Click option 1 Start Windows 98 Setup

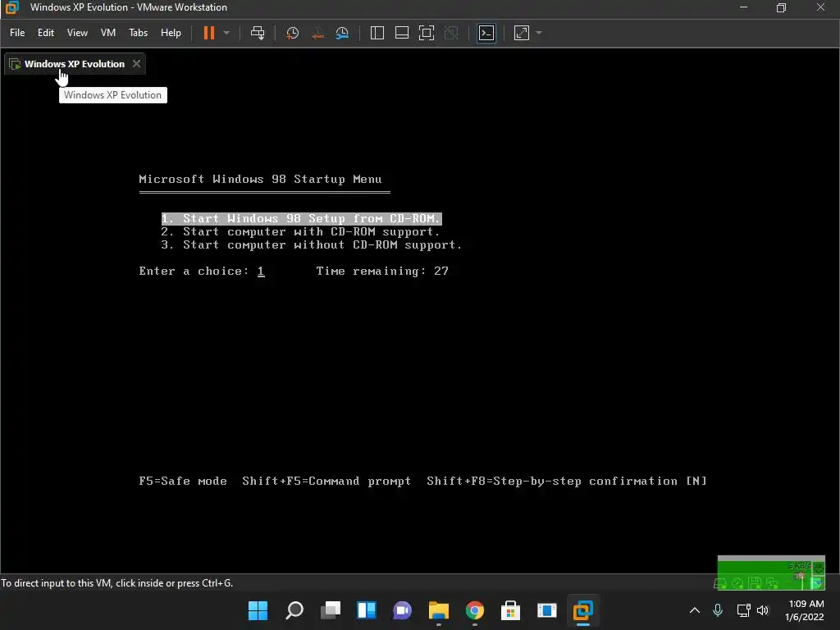pos(301,218)
